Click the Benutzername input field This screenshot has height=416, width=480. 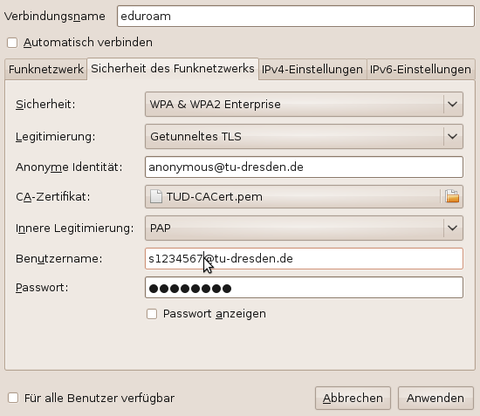(x=304, y=259)
